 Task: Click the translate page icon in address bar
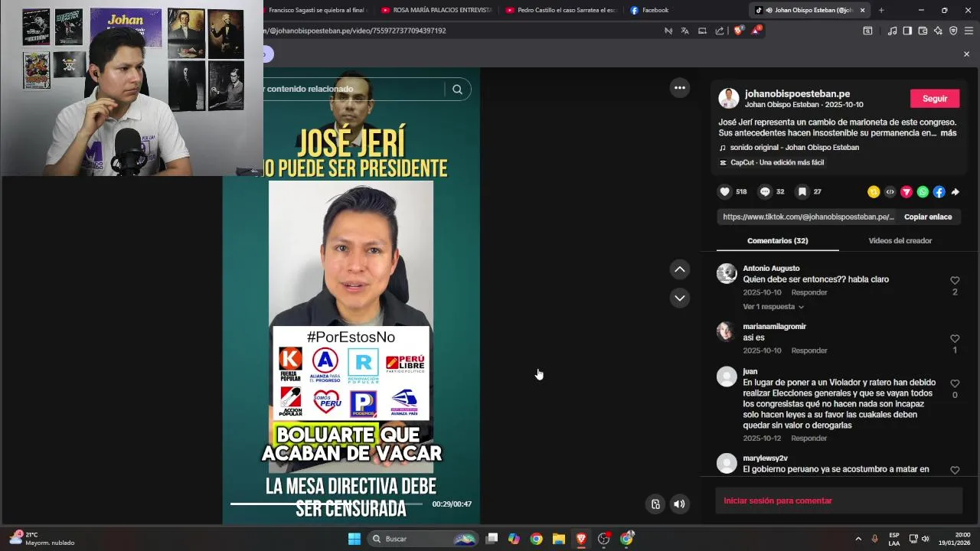click(x=684, y=31)
